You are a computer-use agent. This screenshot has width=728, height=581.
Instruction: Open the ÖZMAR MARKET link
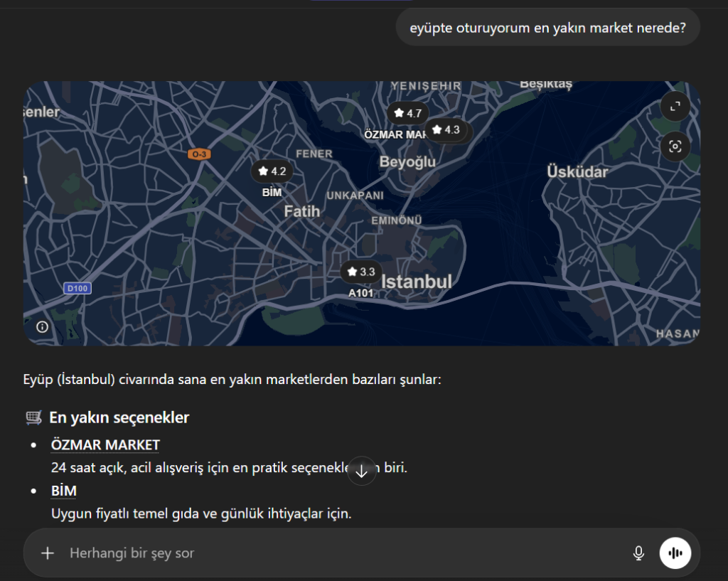point(105,444)
